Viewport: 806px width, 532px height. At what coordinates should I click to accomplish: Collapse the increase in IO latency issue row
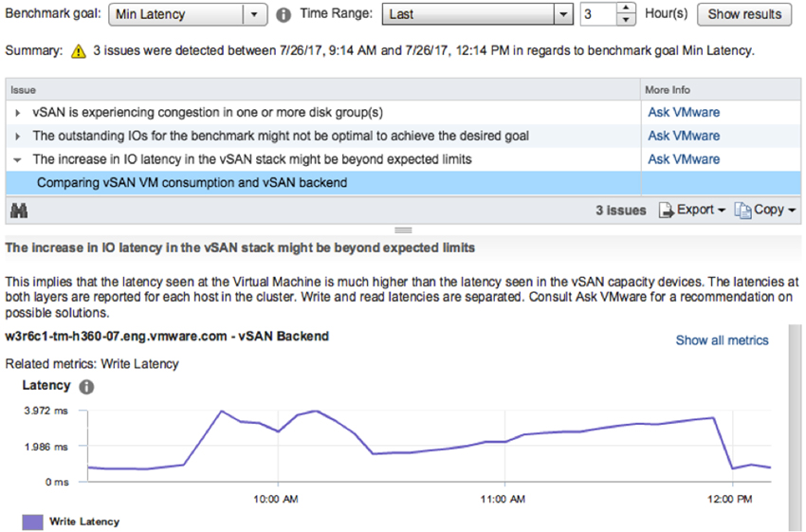(x=17, y=160)
